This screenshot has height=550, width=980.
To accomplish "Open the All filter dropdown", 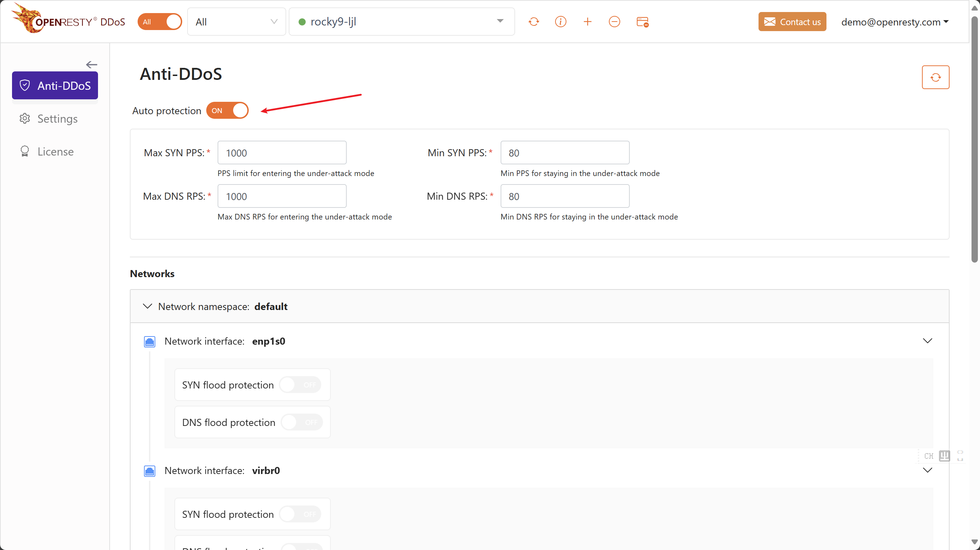I will coord(236,22).
